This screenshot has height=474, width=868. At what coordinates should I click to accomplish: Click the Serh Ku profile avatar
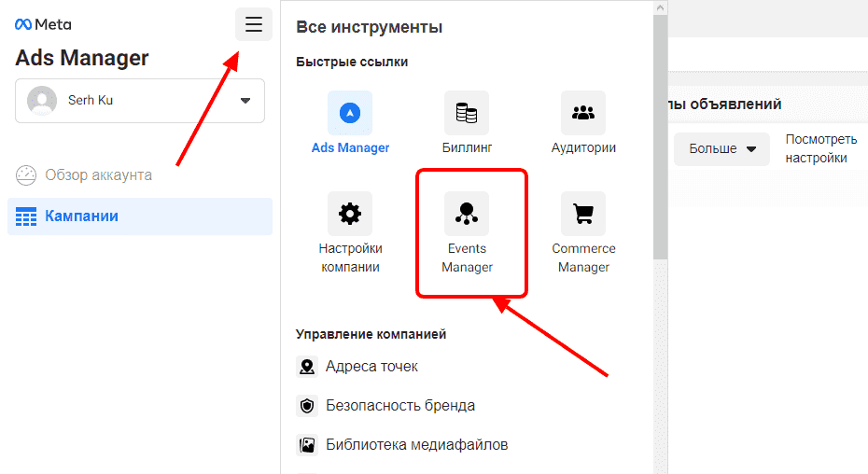click(42, 100)
